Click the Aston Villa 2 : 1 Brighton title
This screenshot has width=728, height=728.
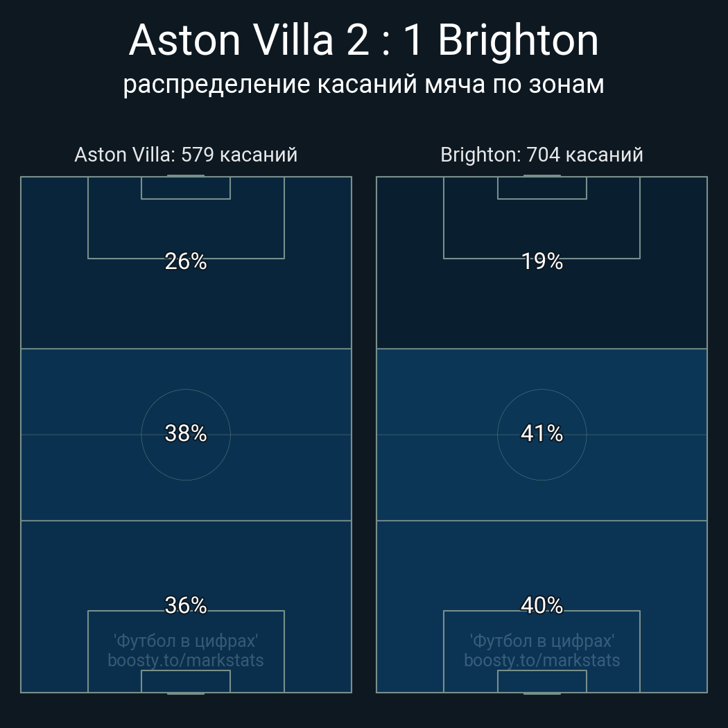[363, 40]
